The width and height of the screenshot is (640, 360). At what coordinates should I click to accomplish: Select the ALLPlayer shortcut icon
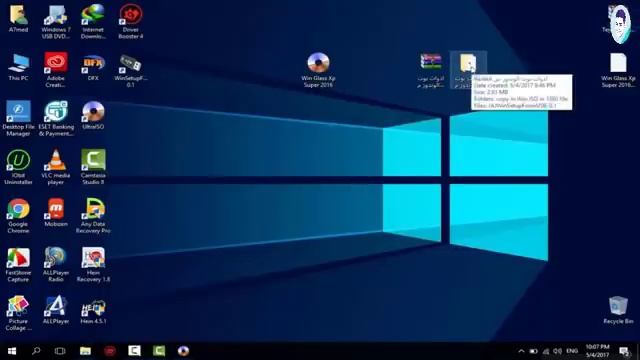(x=56, y=306)
